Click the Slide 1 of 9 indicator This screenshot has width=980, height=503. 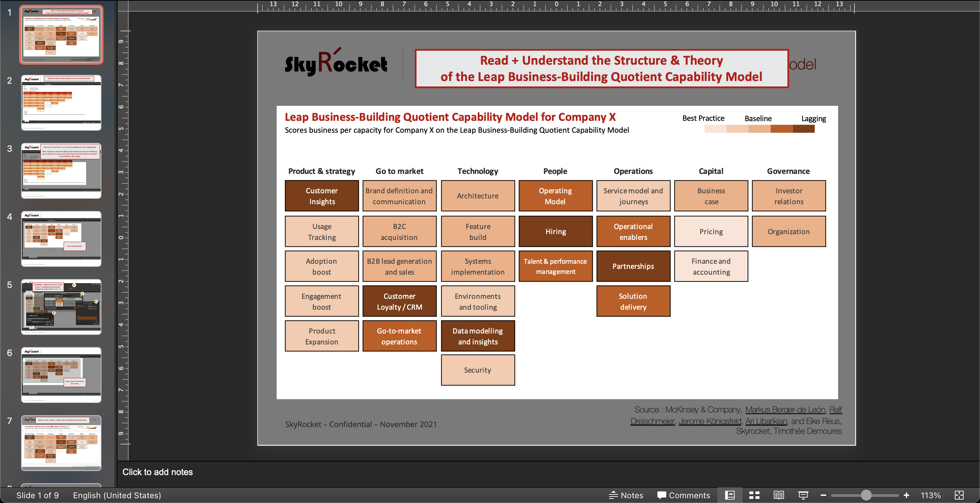[37, 495]
